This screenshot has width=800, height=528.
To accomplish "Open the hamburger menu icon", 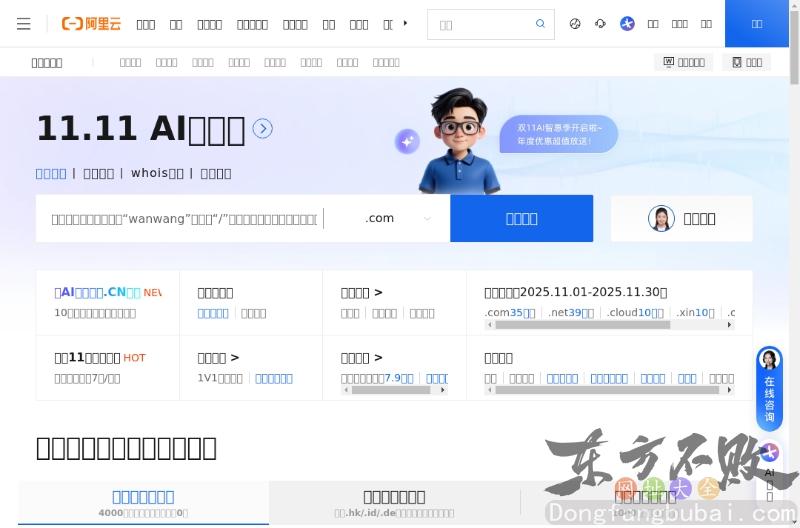I will (x=23, y=24).
